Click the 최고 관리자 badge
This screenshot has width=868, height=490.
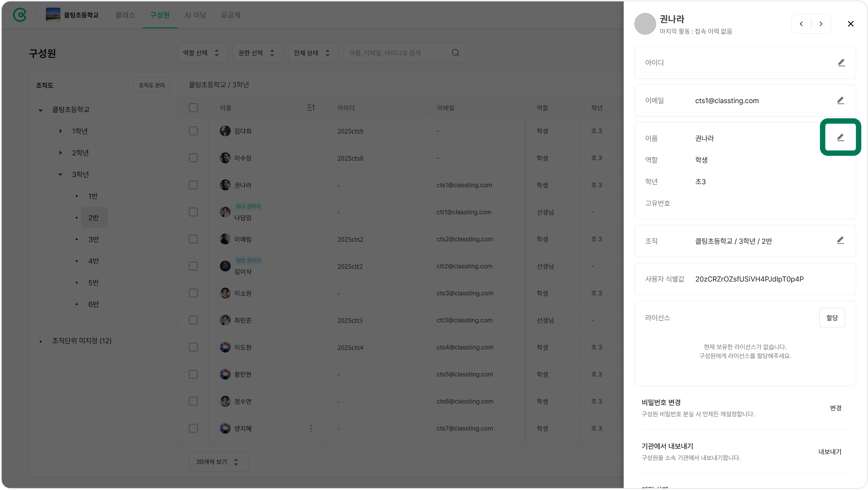[248, 206]
